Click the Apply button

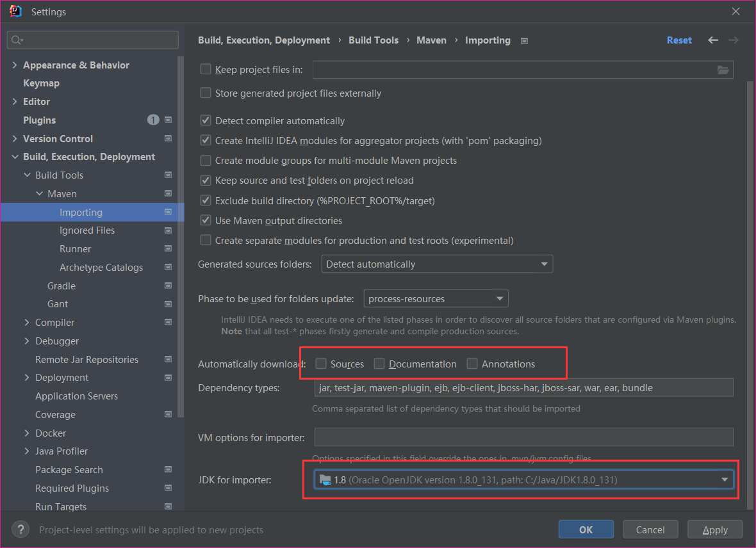(715, 529)
